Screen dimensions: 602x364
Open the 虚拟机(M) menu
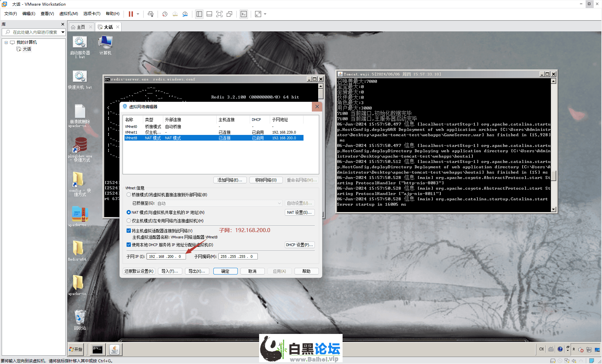[68, 14]
